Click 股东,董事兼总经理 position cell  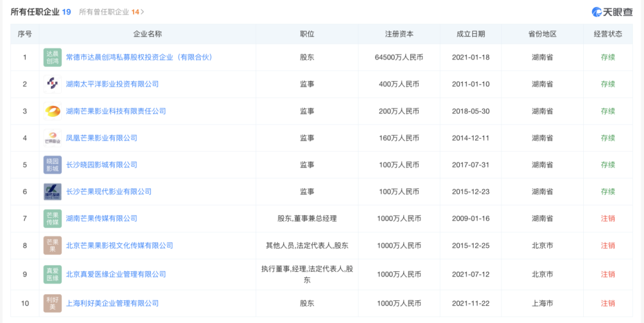[x=307, y=219]
